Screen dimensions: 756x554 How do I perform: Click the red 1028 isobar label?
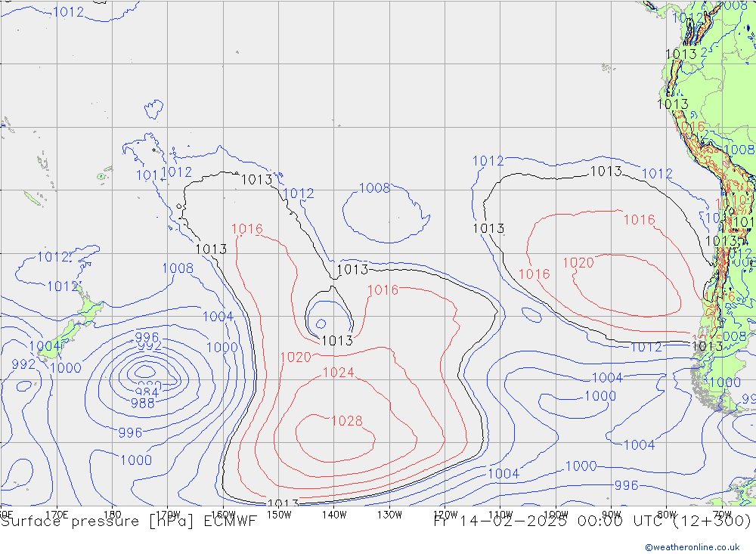347,421
